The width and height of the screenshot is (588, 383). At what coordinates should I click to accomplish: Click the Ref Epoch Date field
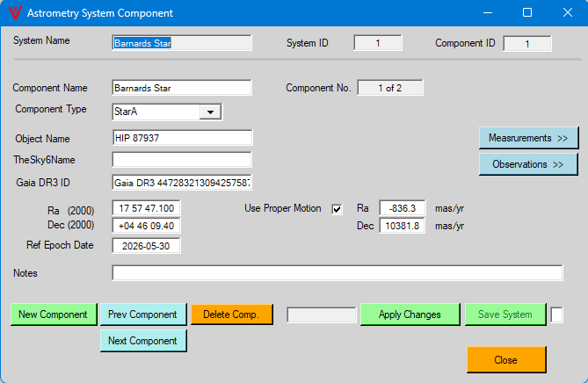click(x=146, y=246)
